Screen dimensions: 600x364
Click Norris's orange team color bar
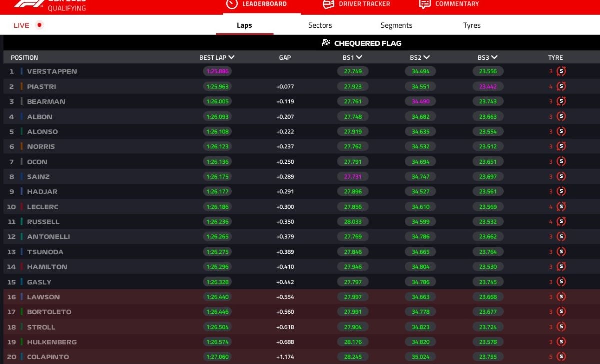(22, 146)
